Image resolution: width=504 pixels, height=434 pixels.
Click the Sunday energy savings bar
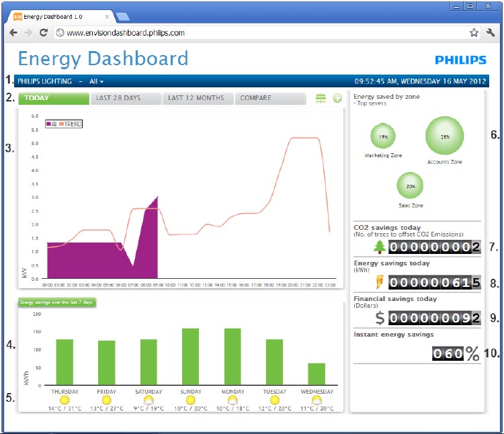tap(190, 357)
